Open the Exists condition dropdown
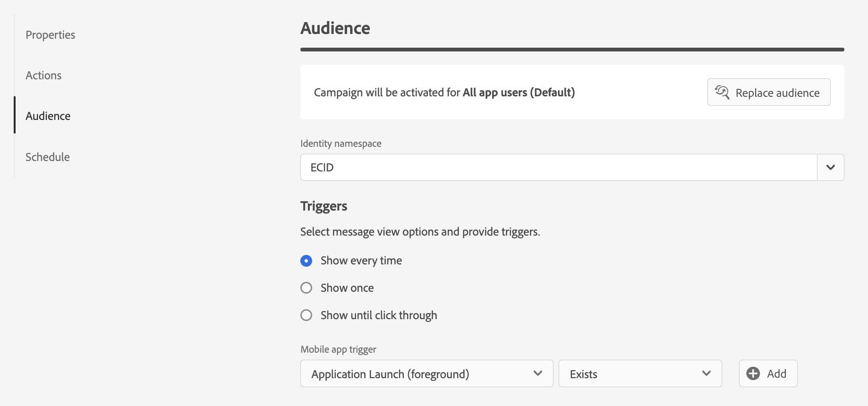 click(x=640, y=374)
